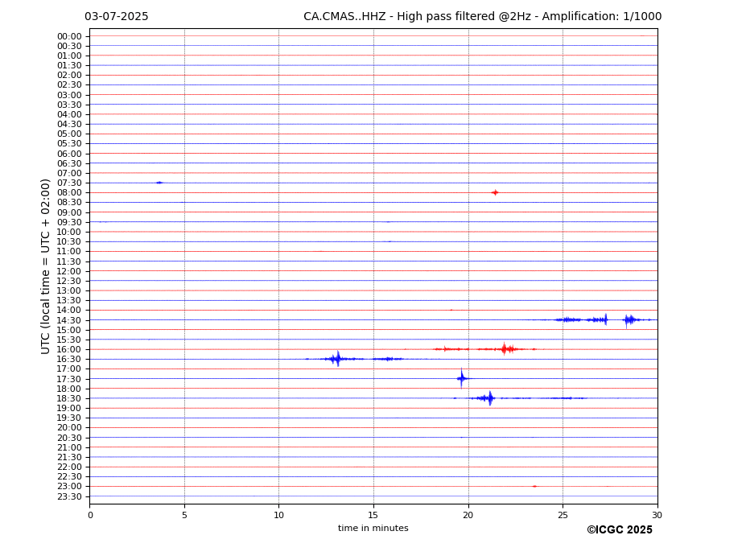Click the 02:30 row label
The image size is (746, 560).
(69, 85)
